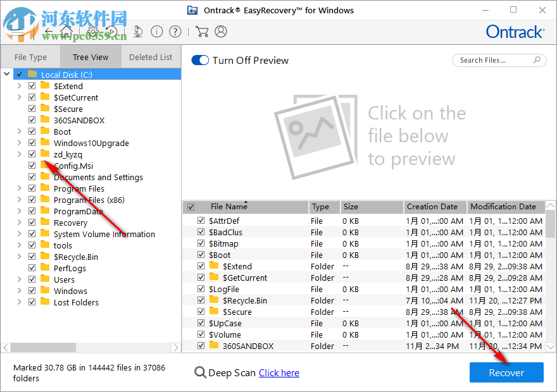Click the Deep Scan 'Click here' link

[279, 373]
